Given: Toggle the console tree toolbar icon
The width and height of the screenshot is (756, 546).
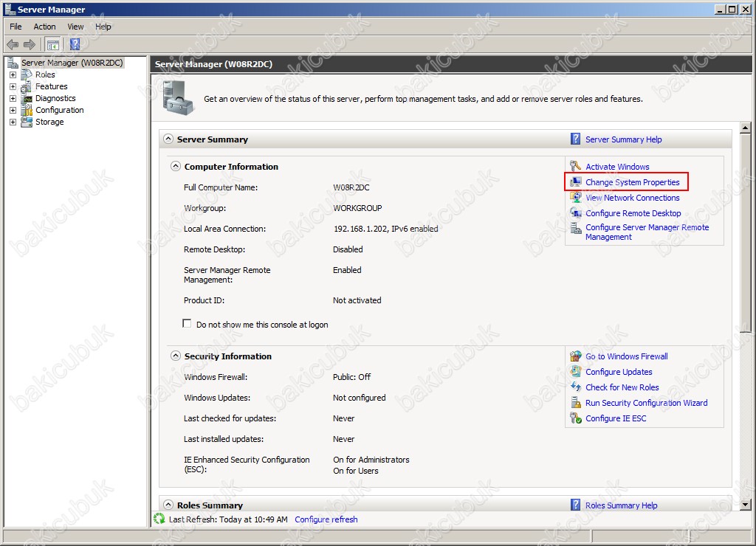Looking at the screenshot, I should (x=53, y=45).
